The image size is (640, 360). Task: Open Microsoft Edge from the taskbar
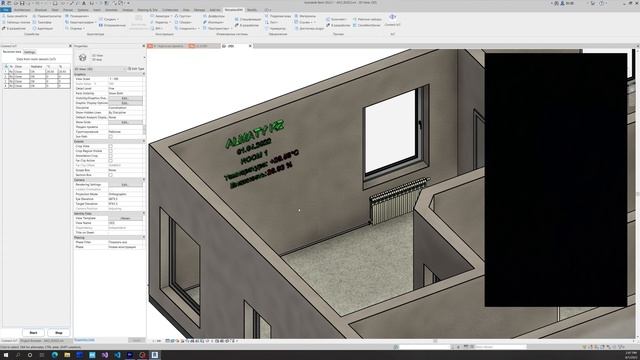55,355
